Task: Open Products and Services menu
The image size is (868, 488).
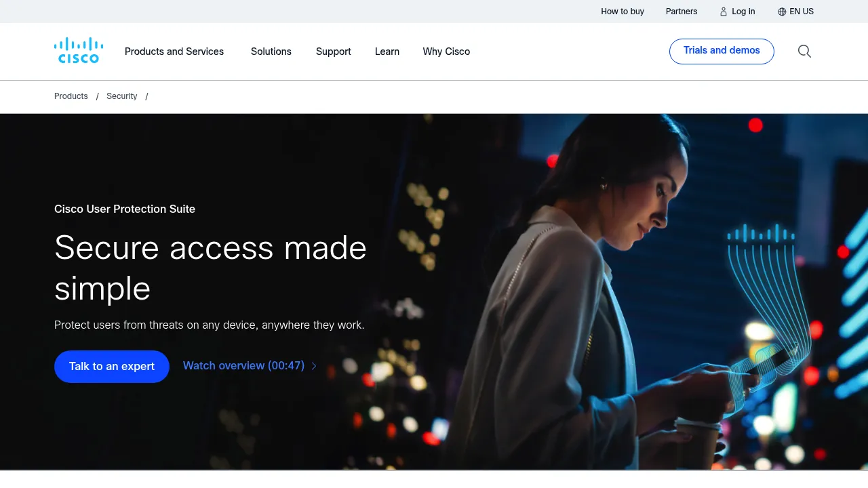Action: 174,52
